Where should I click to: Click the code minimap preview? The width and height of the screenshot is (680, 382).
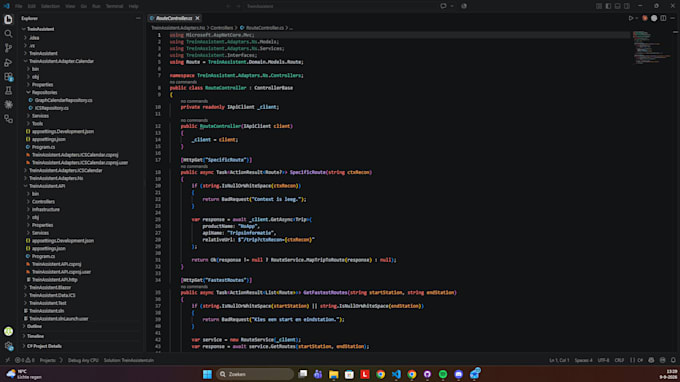click(x=650, y=47)
